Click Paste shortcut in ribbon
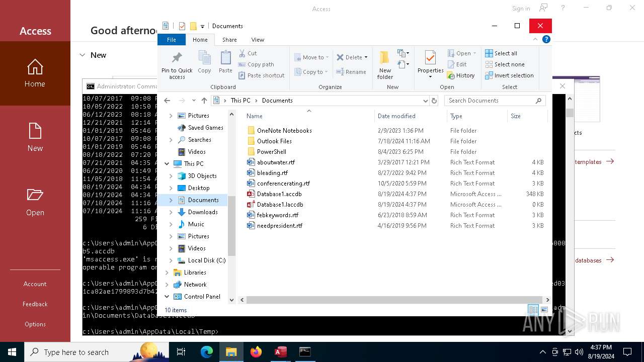 pos(262,75)
